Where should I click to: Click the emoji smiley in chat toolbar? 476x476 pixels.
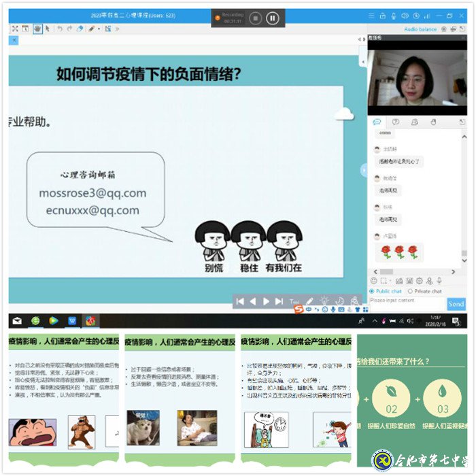click(x=374, y=281)
